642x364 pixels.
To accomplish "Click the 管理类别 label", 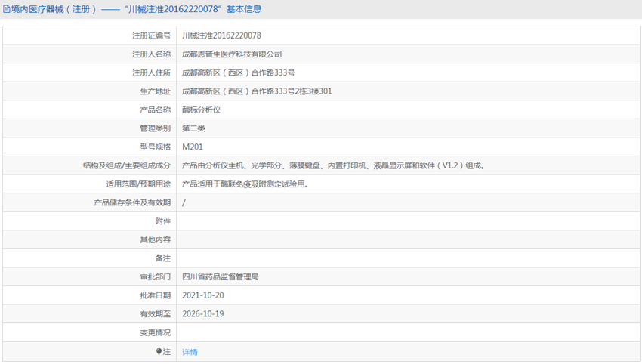I will click(155, 128).
